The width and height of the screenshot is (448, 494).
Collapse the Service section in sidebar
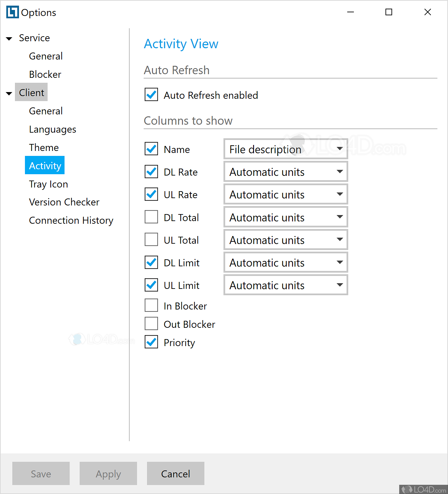[x=9, y=38]
